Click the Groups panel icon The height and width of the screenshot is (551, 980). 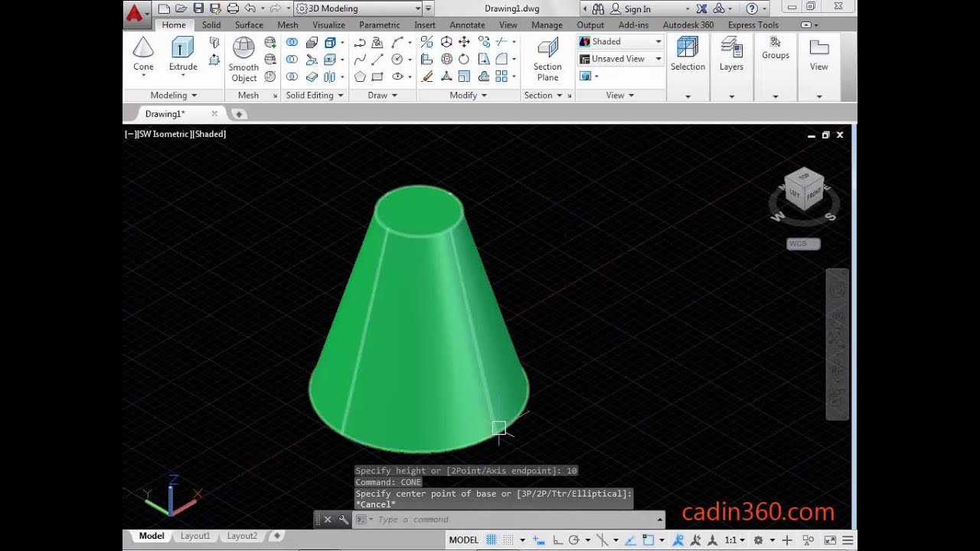coord(775,42)
